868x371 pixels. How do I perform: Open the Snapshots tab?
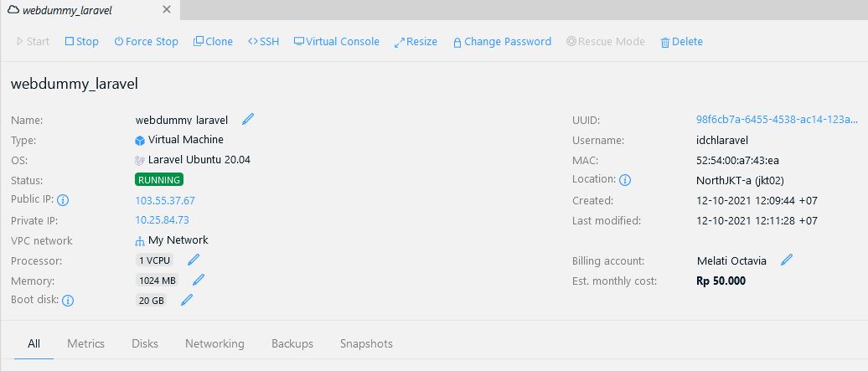click(x=366, y=343)
